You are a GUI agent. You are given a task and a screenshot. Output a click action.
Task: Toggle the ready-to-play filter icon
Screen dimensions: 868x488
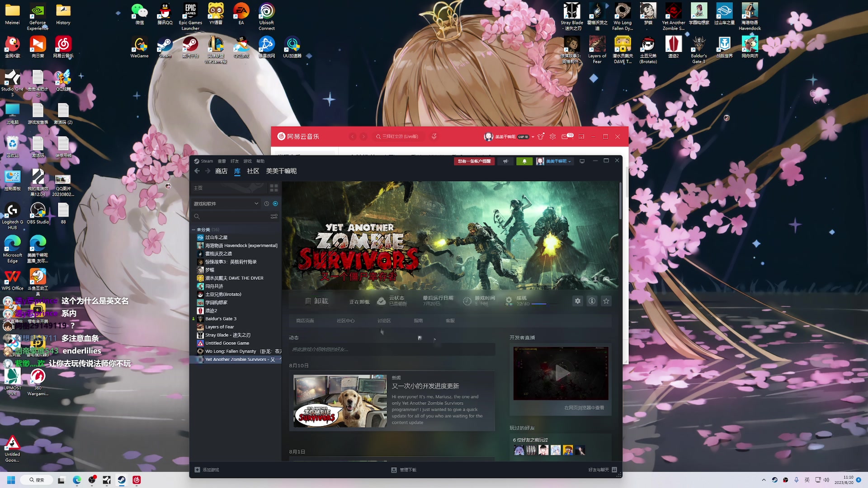point(275,204)
